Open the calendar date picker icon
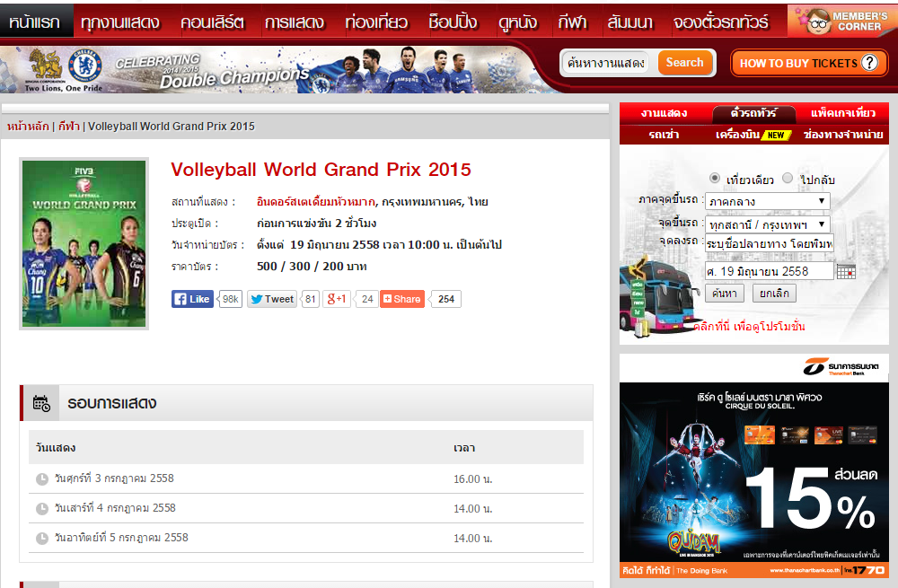 coord(846,272)
